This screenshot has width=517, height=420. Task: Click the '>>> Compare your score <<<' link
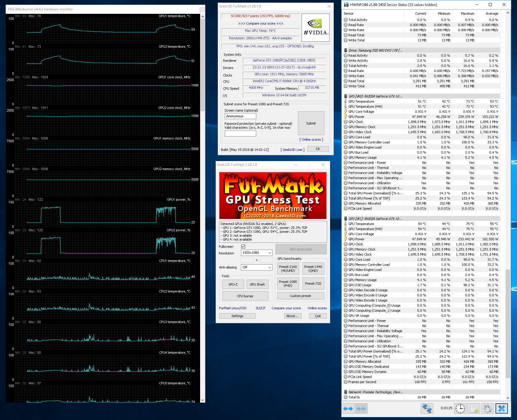pos(261,23)
